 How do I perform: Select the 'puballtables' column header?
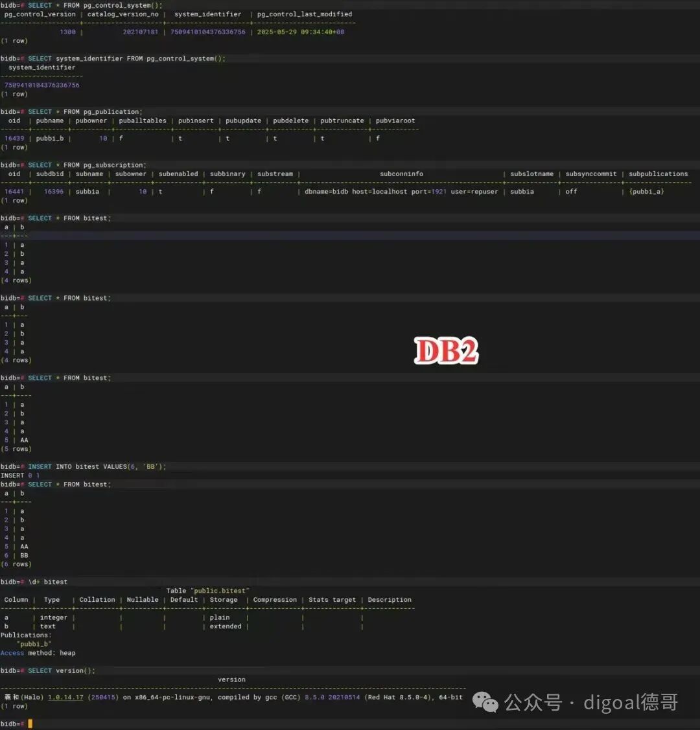coord(143,120)
